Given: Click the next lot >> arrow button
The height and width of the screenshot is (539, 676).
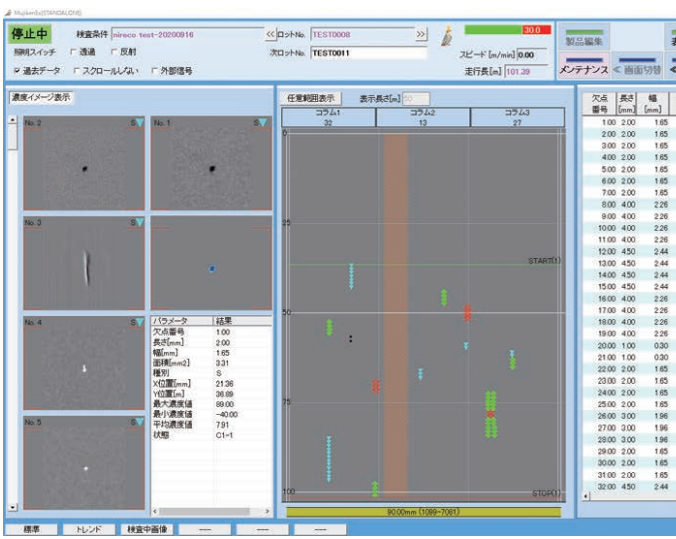Looking at the screenshot, I should click(x=421, y=35).
